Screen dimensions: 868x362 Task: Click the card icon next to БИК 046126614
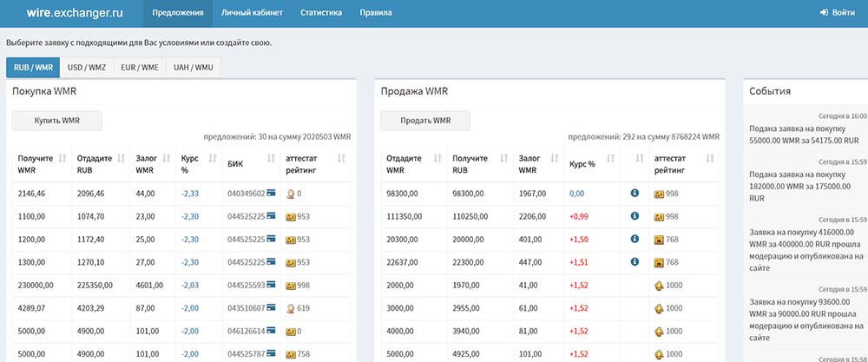coord(271,331)
